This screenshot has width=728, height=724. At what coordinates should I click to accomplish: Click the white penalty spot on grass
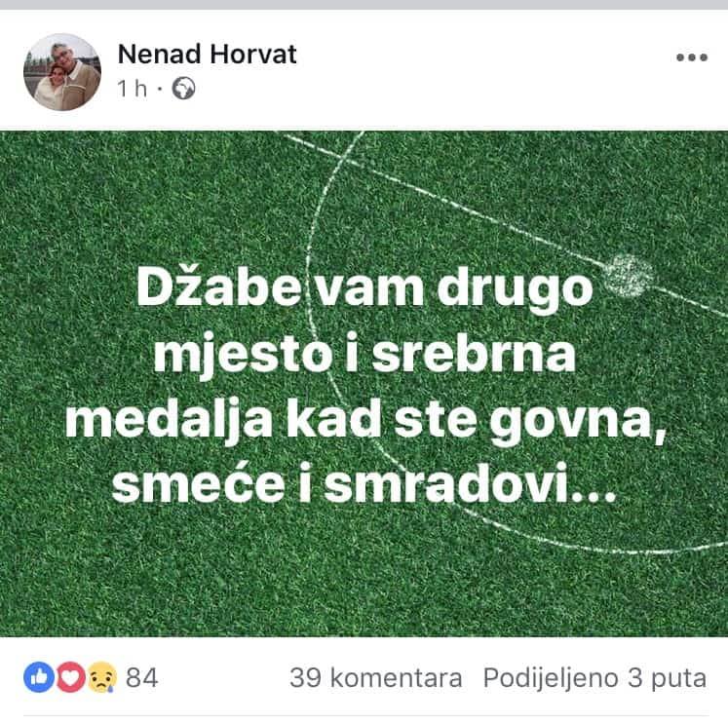(x=629, y=276)
